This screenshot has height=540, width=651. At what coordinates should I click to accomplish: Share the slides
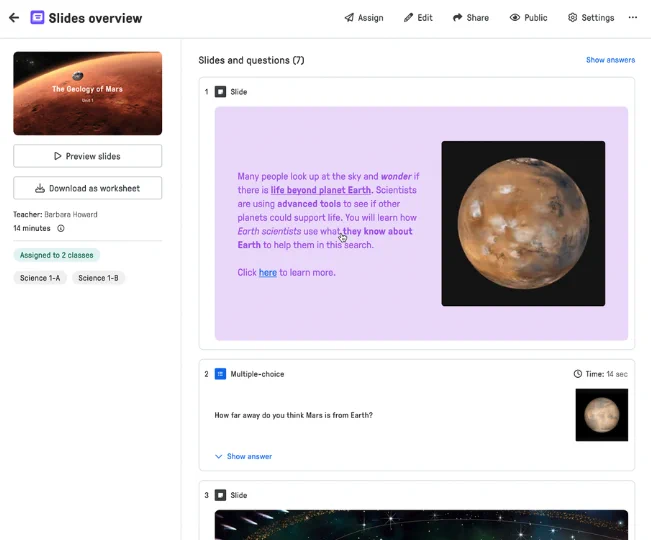pyautogui.click(x=471, y=18)
